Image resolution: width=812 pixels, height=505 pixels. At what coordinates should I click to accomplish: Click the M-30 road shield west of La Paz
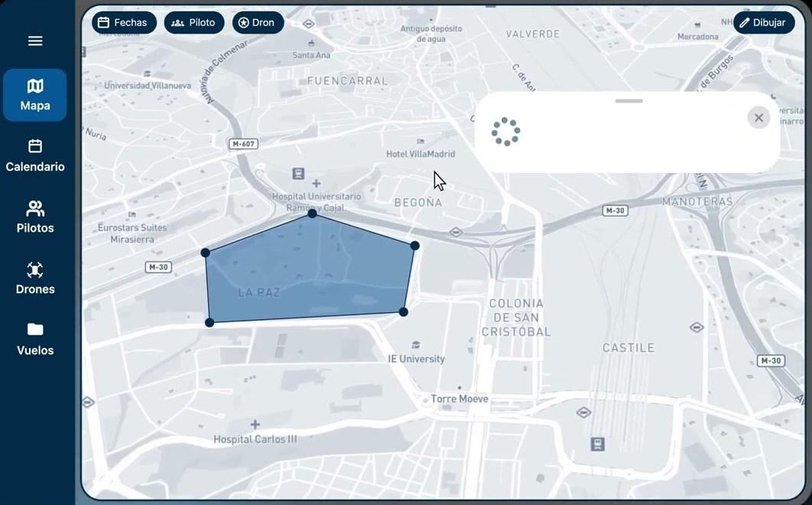tap(158, 267)
